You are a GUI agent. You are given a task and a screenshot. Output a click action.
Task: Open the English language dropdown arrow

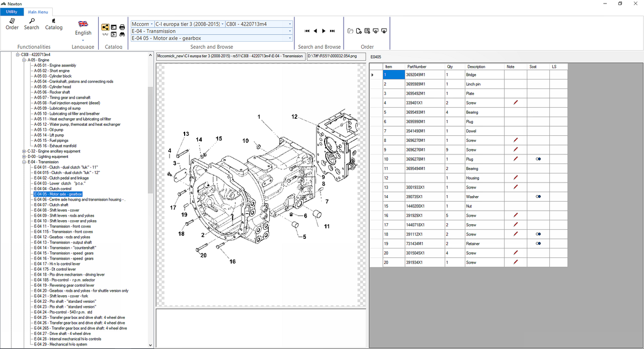coord(83,40)
